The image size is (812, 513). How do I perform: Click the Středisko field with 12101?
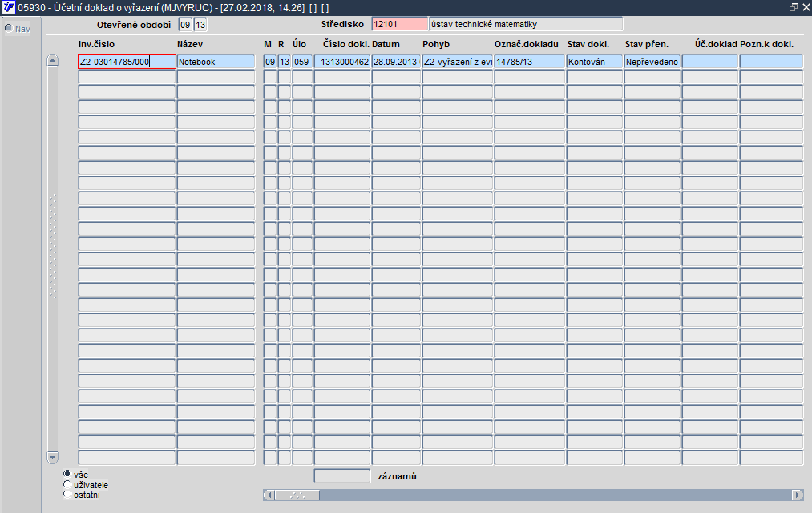pyautogui.click(x=400, y=24)
